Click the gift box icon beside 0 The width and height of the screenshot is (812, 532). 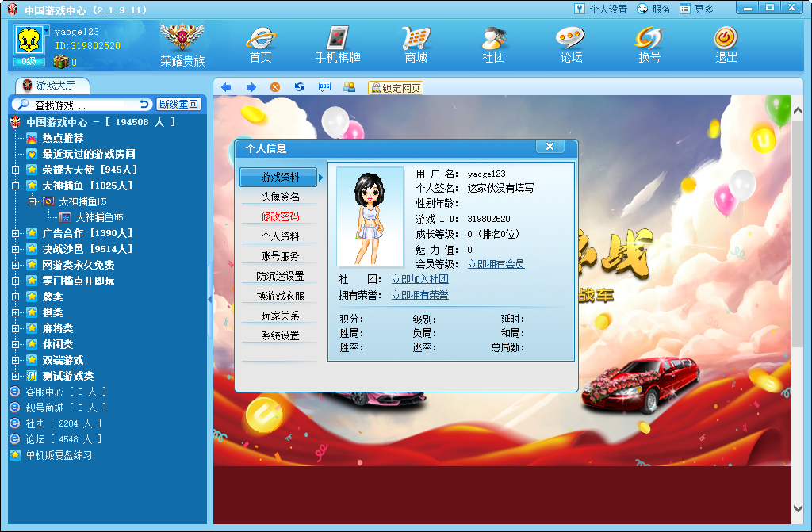[60, 62]
